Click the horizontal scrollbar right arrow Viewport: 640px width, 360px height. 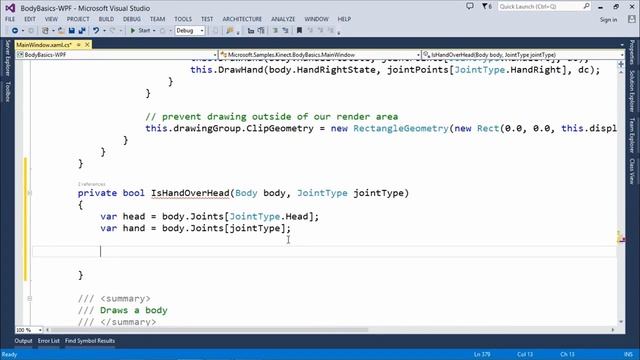click(613, 330)
